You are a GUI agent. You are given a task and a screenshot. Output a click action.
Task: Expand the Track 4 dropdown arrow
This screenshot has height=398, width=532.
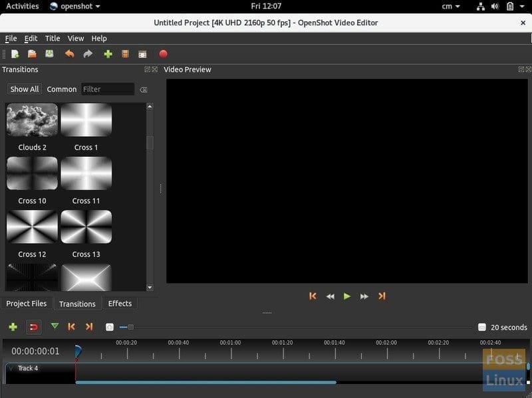click(11, 368)
